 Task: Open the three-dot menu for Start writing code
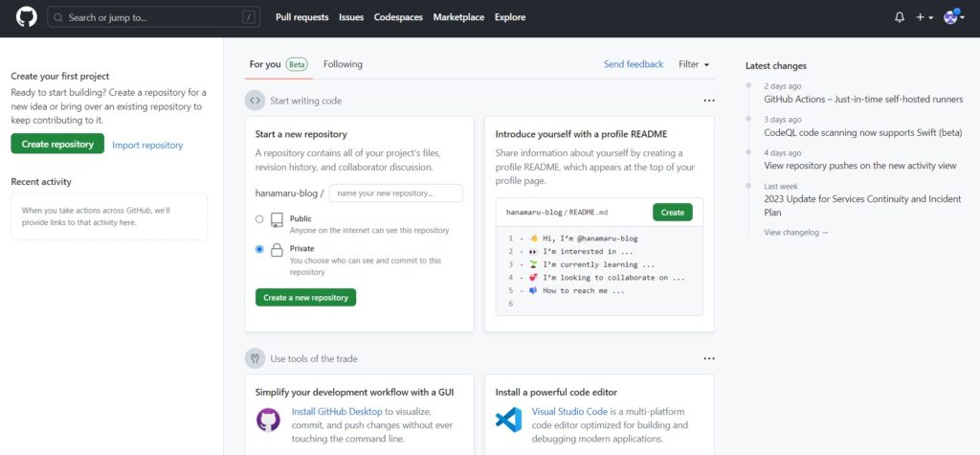(x=709, y=101)
